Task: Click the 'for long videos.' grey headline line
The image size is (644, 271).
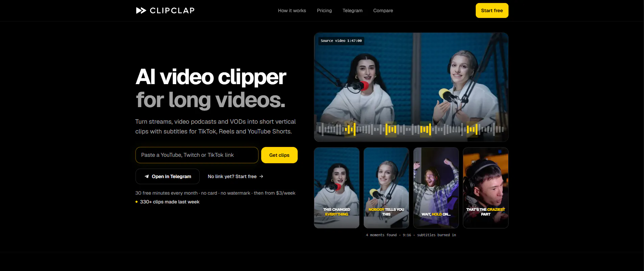Action: (210, 100)
